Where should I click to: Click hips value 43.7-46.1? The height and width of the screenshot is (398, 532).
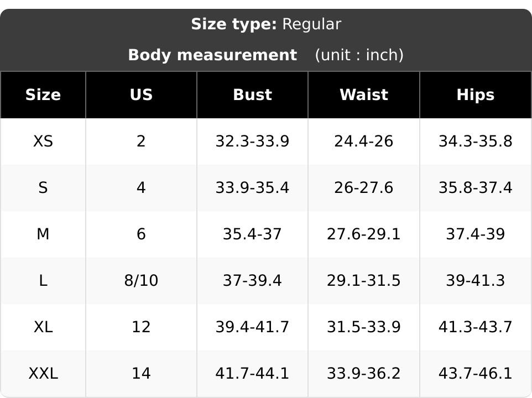(476, 373)
